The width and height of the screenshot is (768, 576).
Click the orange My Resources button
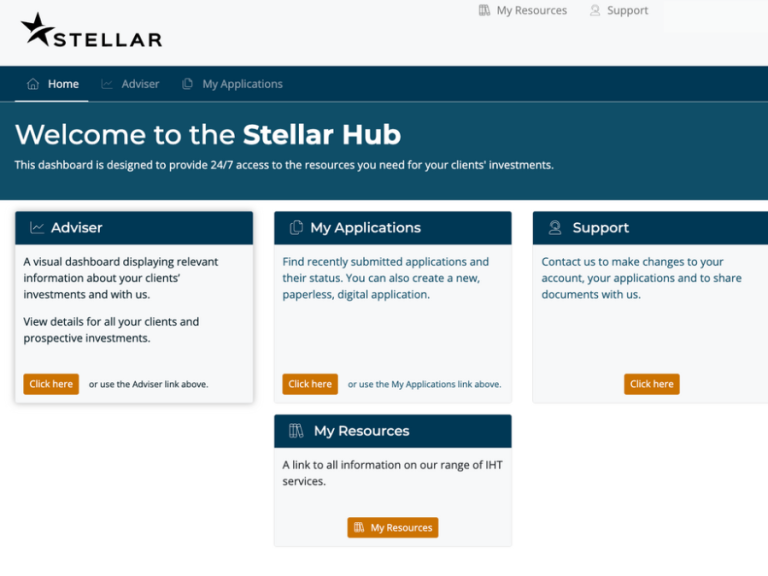[393, 528]
